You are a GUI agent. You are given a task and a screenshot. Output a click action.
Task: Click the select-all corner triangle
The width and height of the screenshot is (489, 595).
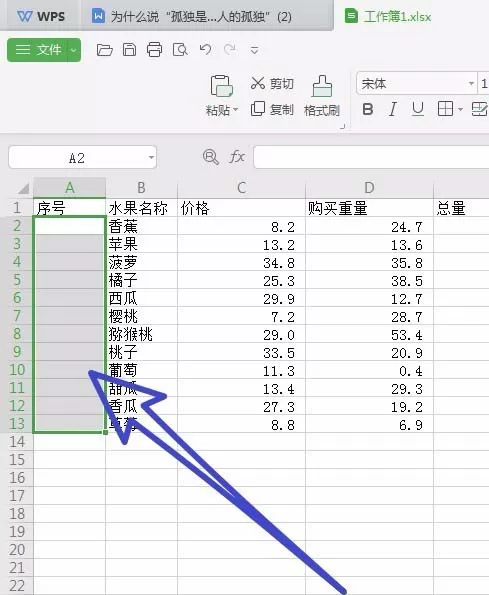tap(24, 188)
